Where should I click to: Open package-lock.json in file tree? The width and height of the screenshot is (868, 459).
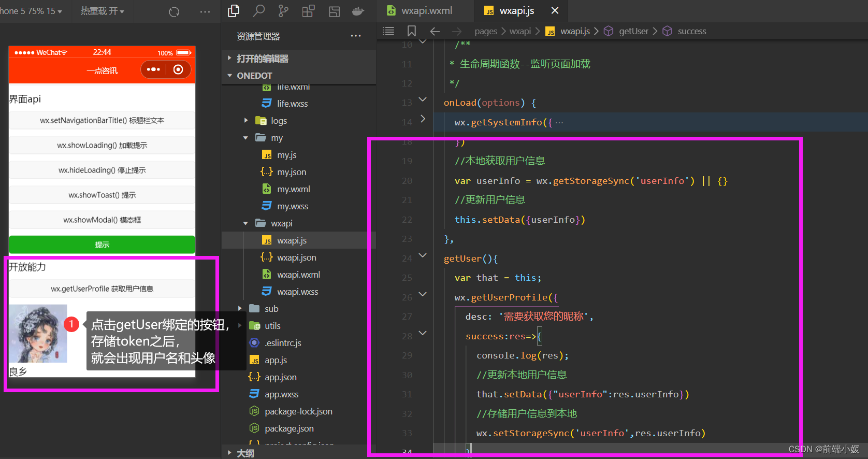[298, 411]
